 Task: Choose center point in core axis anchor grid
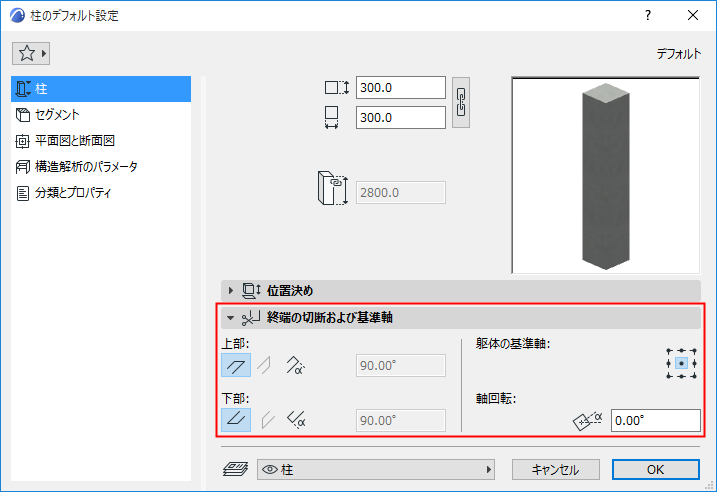681,364
